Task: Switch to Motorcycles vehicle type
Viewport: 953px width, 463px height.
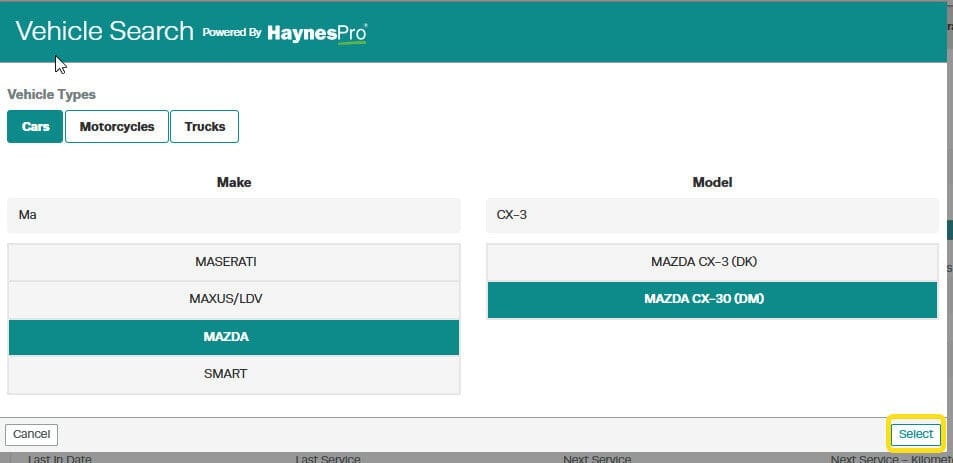Action: click(117, 126)
